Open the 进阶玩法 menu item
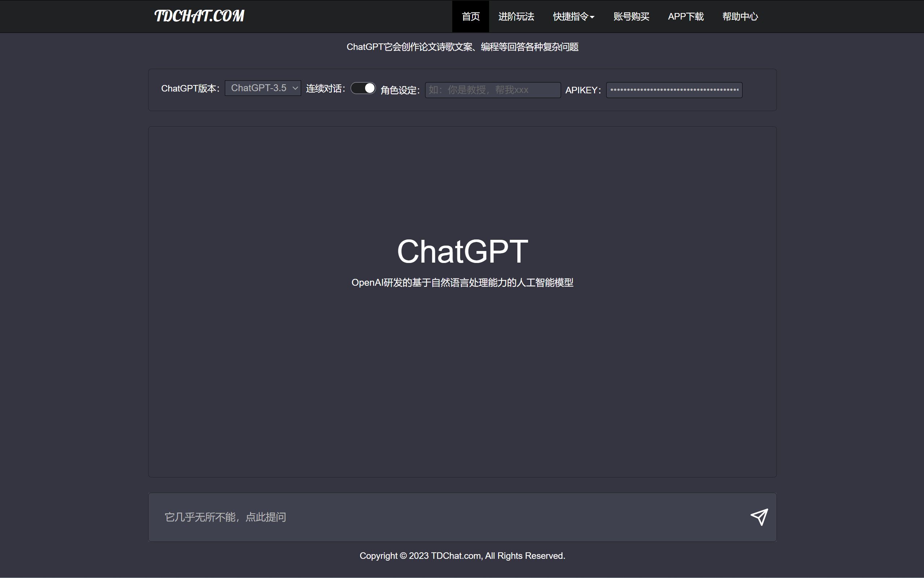Screen dimensions: 924x578 pos(516,16)
